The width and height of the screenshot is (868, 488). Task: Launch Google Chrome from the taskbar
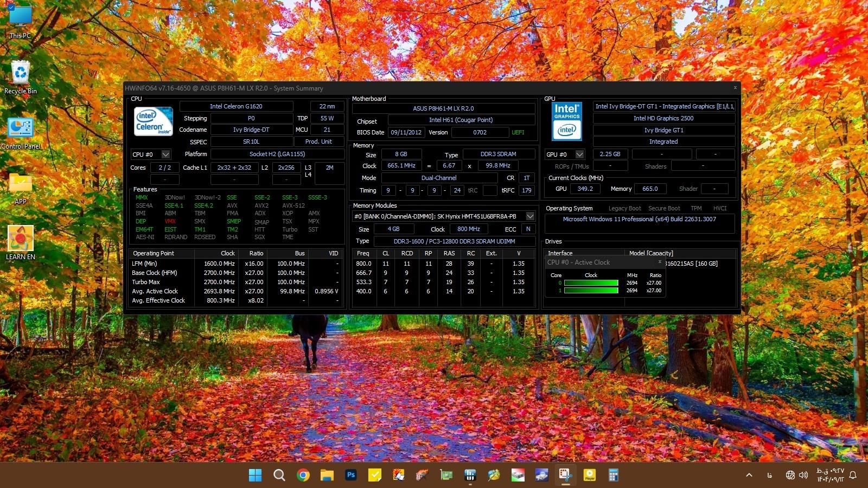tap(303, 475)
